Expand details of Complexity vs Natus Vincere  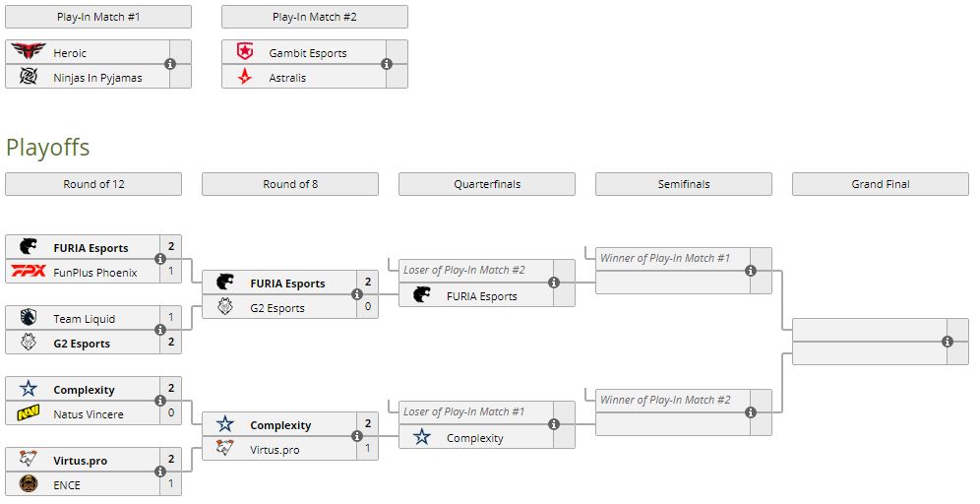160,401
